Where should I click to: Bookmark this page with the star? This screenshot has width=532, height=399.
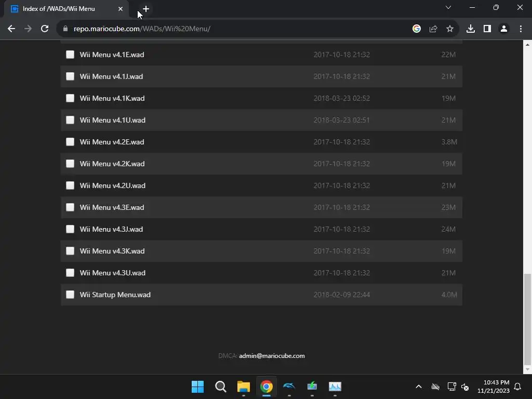click(x=450, y=29)
